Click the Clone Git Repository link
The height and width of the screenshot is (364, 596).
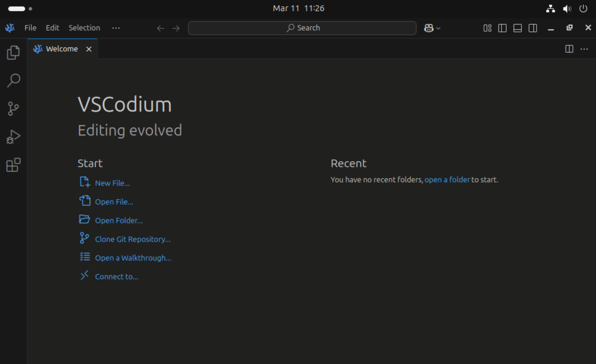(133, 239)
